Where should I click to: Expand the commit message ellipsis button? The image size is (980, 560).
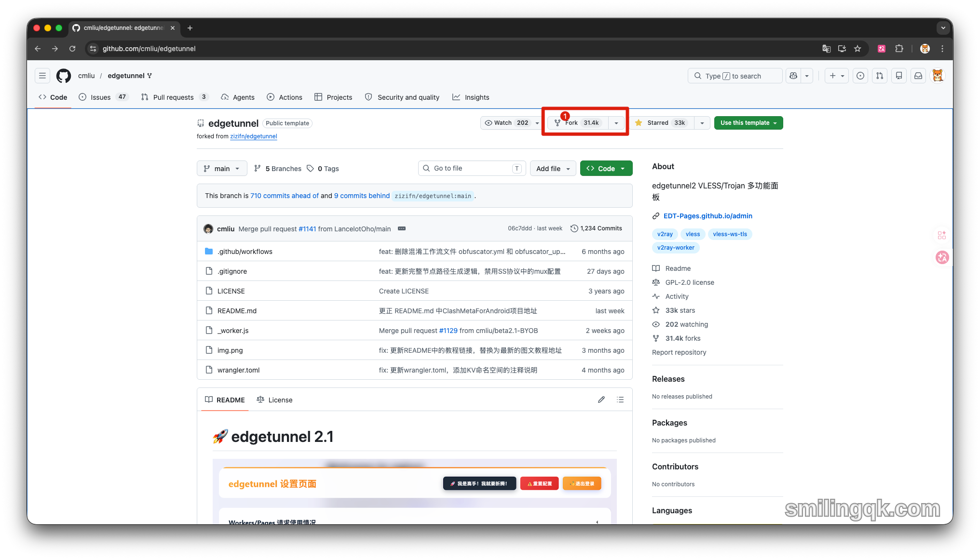click(x=402, y=228)
